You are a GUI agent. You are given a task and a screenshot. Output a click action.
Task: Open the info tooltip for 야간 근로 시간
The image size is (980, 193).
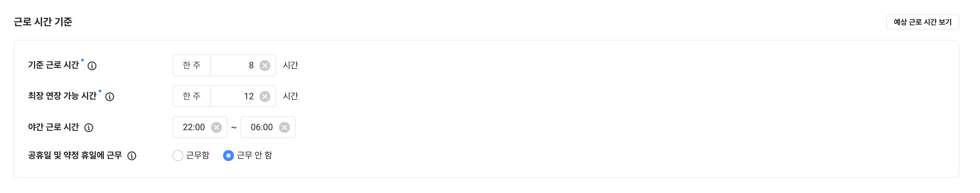click(89, 128)
